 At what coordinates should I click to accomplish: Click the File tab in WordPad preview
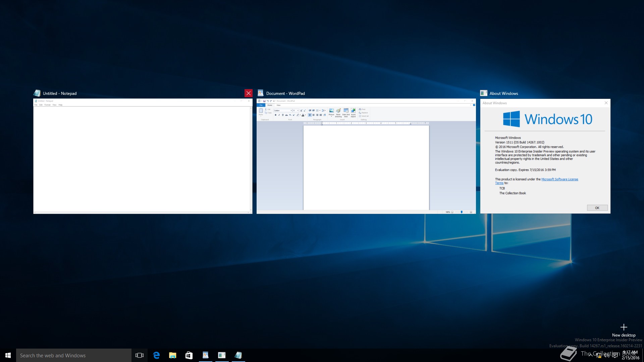point(261,105)
